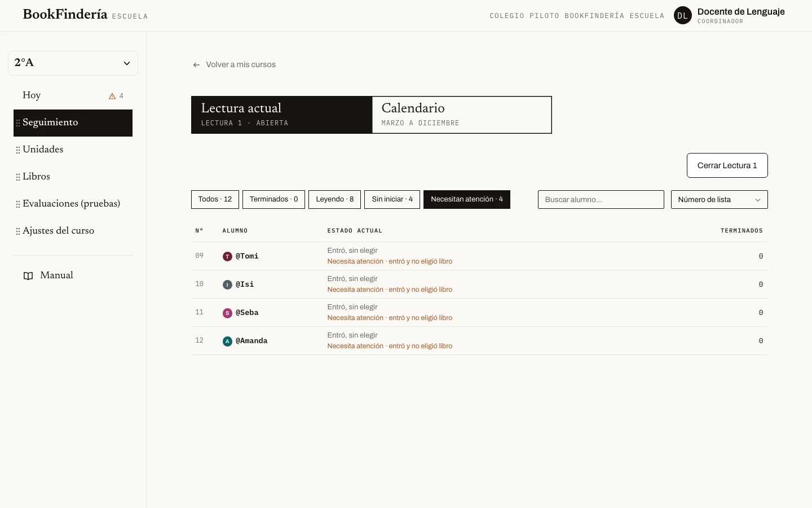Viewport: 812px width, 508px height.
Task: Open Hoy in the sidebar
Action: [73, 95]
